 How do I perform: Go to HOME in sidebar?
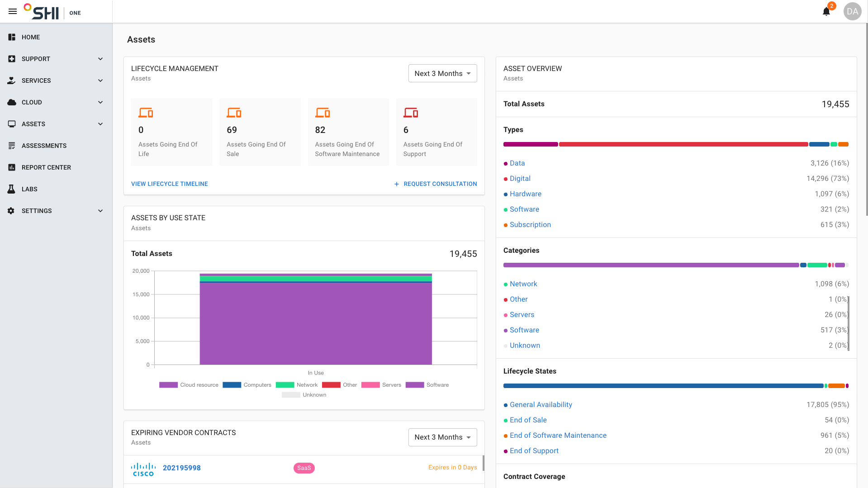(x=56, y=37)
